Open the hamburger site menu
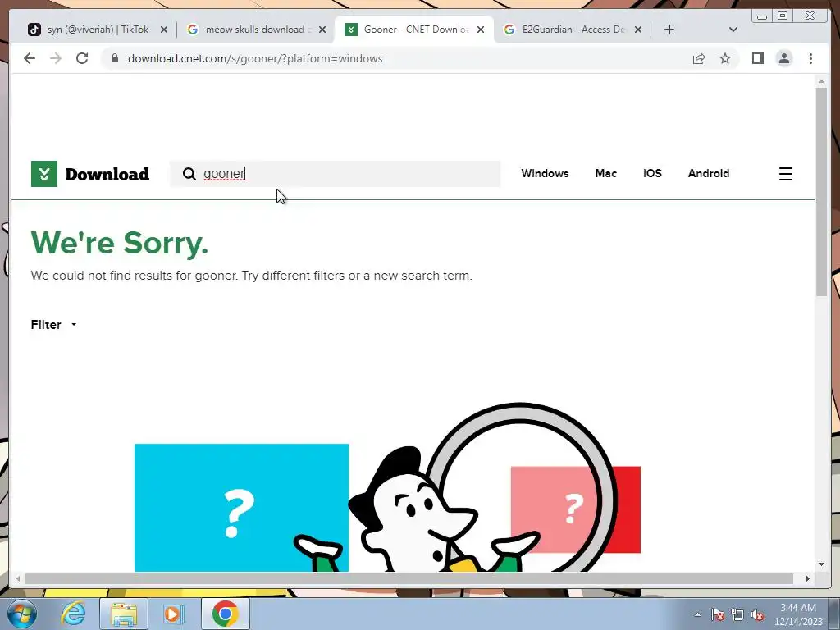The width and height of the screenshot is (840, 630). pyautogui.click(x=785, y=174)
